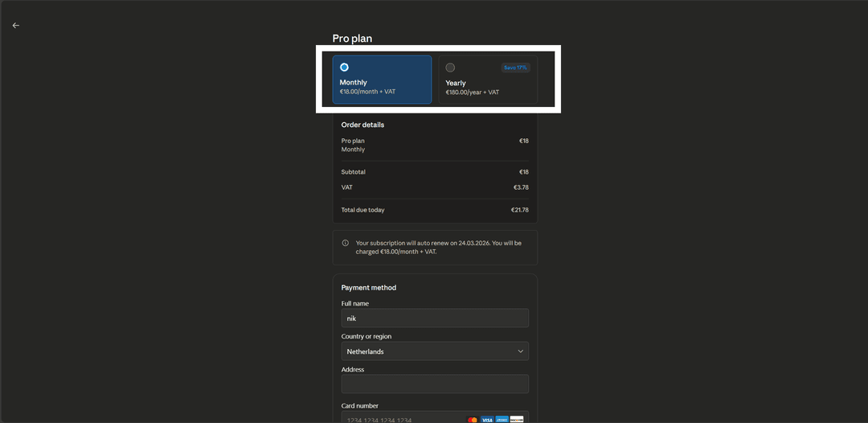Click the Mastercard logo icon
The height and width of the screenshot is (423, 868).
[473, 419]
